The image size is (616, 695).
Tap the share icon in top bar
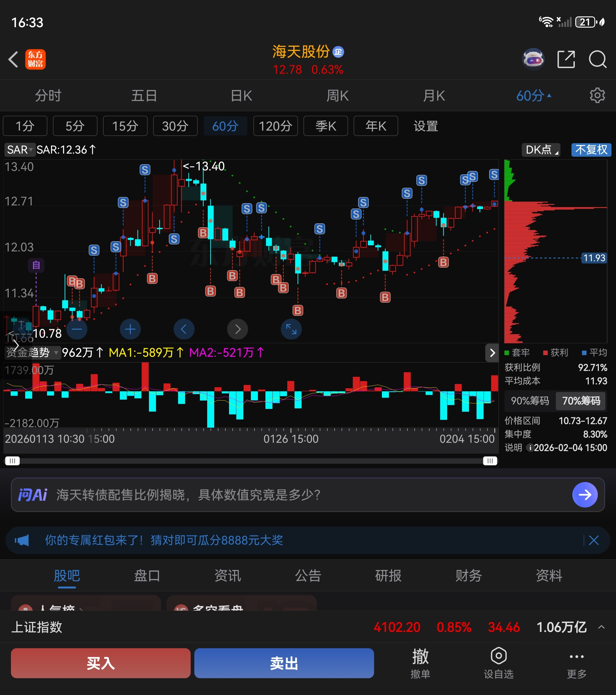tap(566, 59)
